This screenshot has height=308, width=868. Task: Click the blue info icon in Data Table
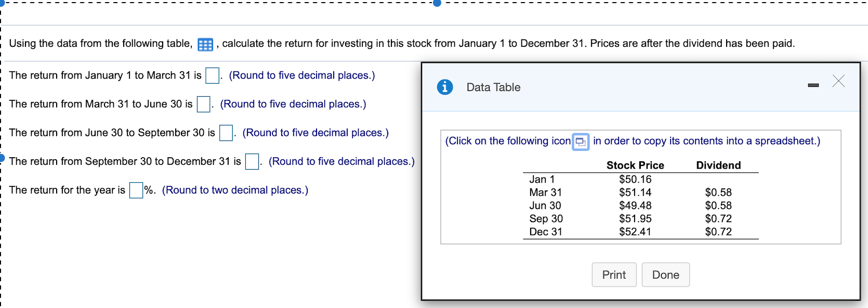445,87
